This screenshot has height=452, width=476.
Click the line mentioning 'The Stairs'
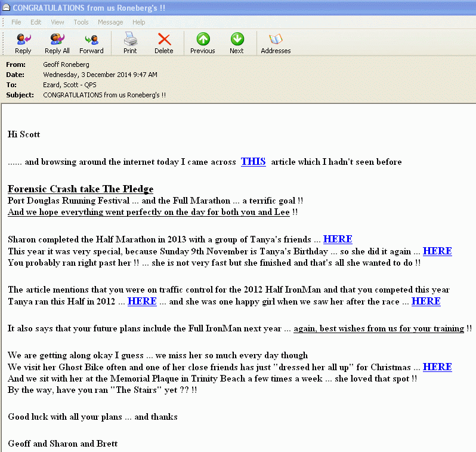103,390
